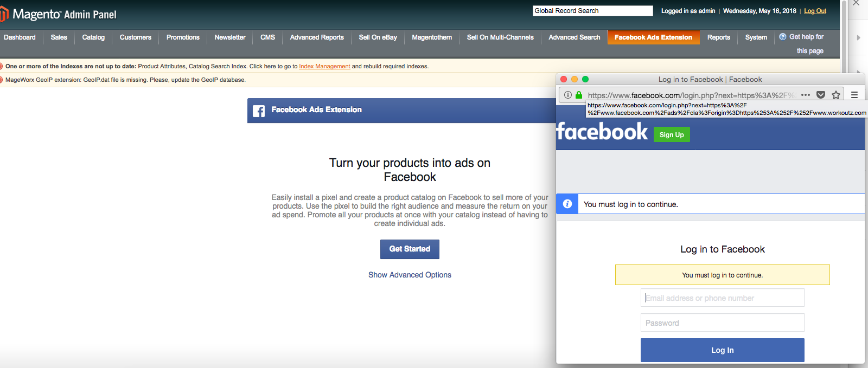
Task: Focus the Password field
Action: [722, 322]
